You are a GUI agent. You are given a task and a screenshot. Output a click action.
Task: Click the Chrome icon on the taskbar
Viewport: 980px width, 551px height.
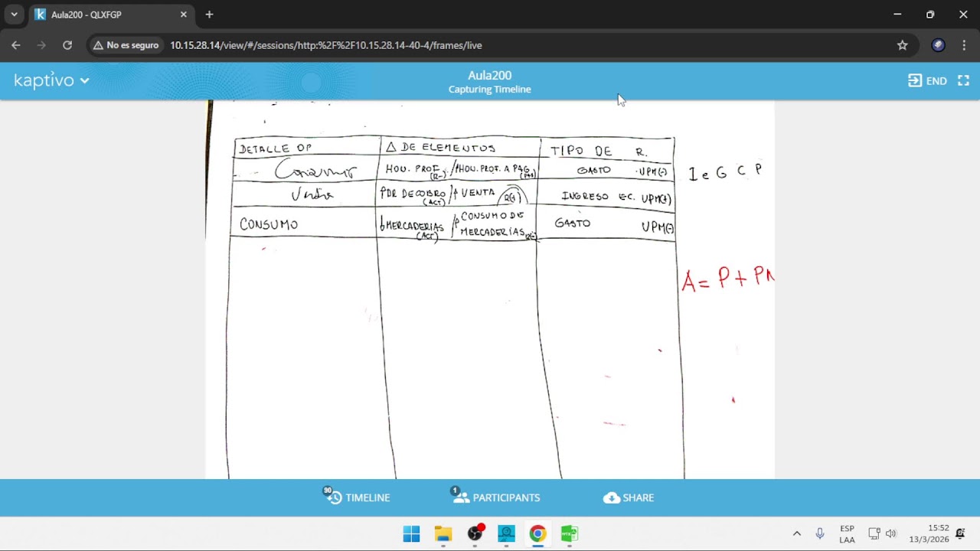[537, 533]
